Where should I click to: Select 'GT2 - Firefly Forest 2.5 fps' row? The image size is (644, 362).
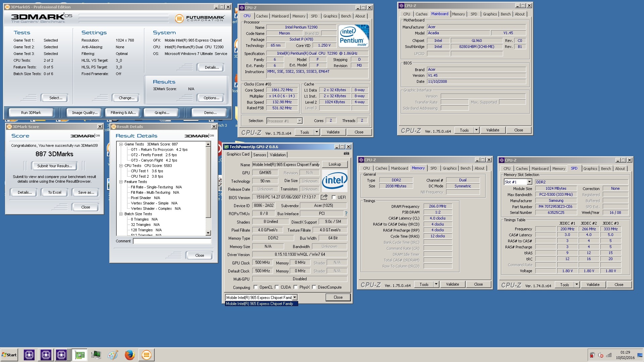154,155
